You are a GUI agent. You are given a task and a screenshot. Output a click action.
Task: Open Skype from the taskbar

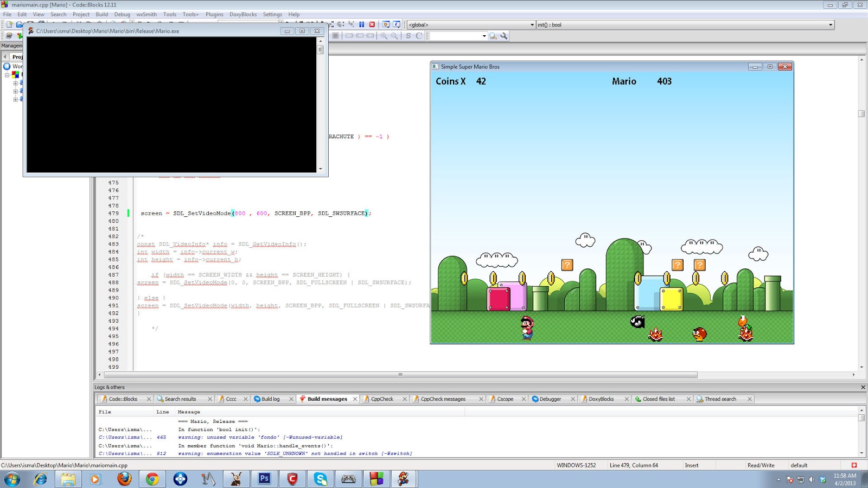(320, 479)
